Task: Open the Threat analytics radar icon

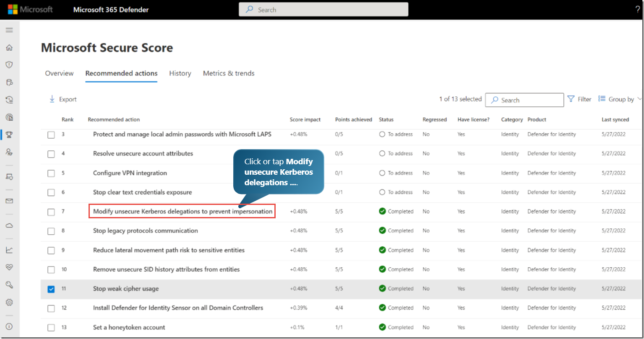Action: [9, 117]
